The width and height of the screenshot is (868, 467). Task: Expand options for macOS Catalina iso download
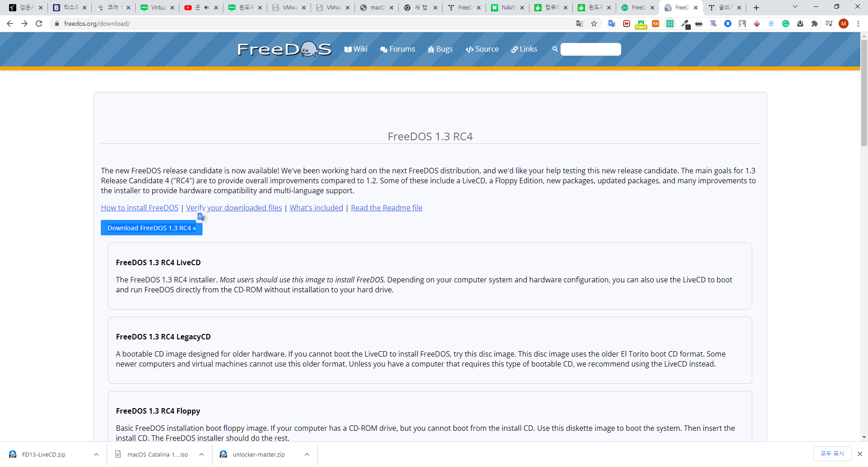tap(202, 454)
